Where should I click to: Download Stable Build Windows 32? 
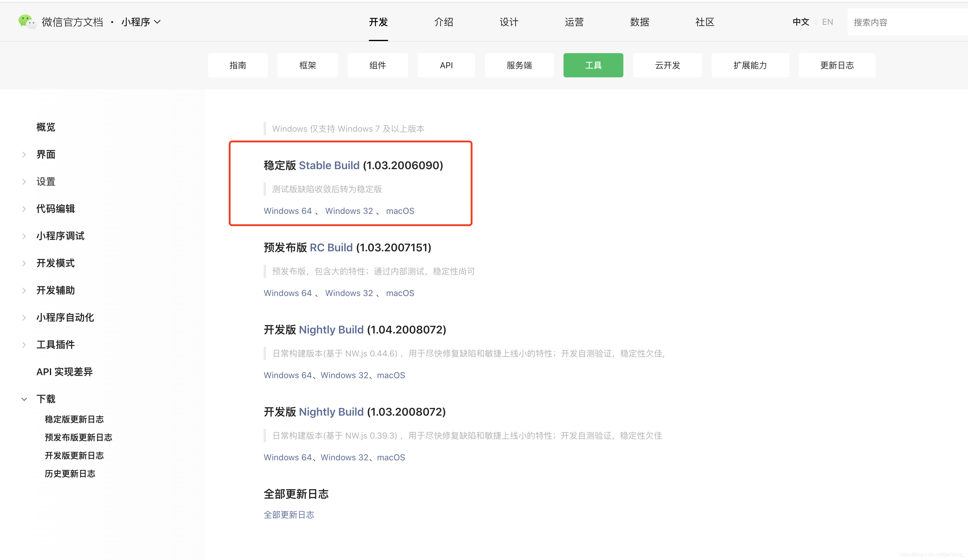coord(349,211)
